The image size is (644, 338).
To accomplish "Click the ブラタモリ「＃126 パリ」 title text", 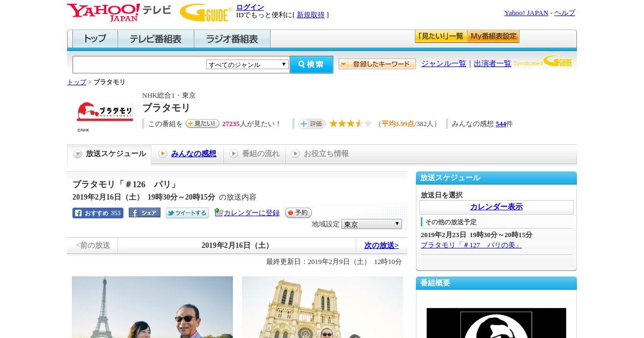I will coord(126,185).
